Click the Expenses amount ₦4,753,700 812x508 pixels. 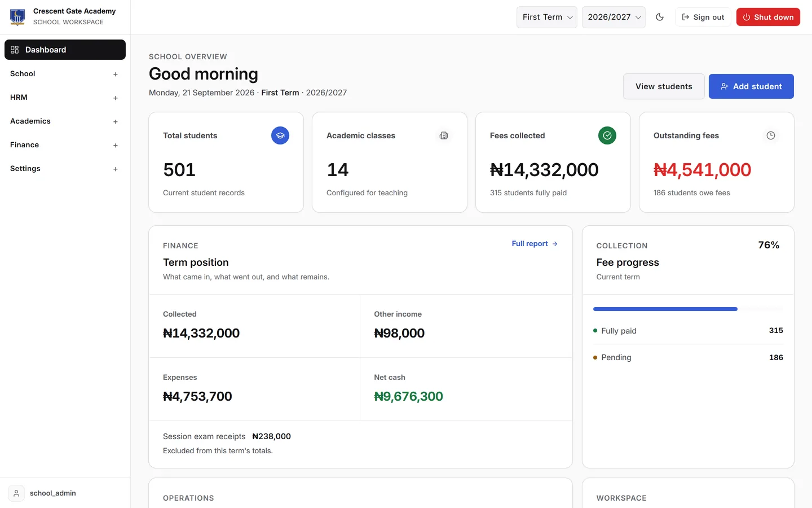[x=197, y=396]
